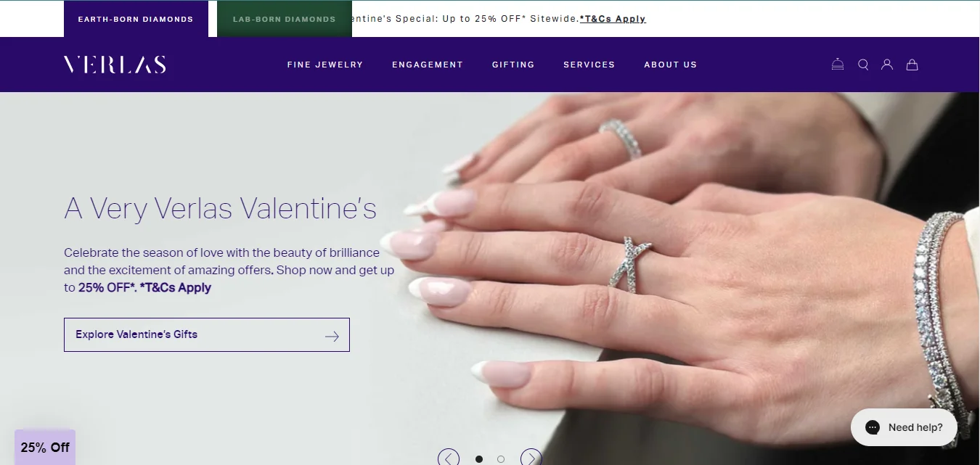Image resolution: width=980 pixels, height=465 pixels.
Task: Expand the Engagement menu
Action: coord(428,65)
